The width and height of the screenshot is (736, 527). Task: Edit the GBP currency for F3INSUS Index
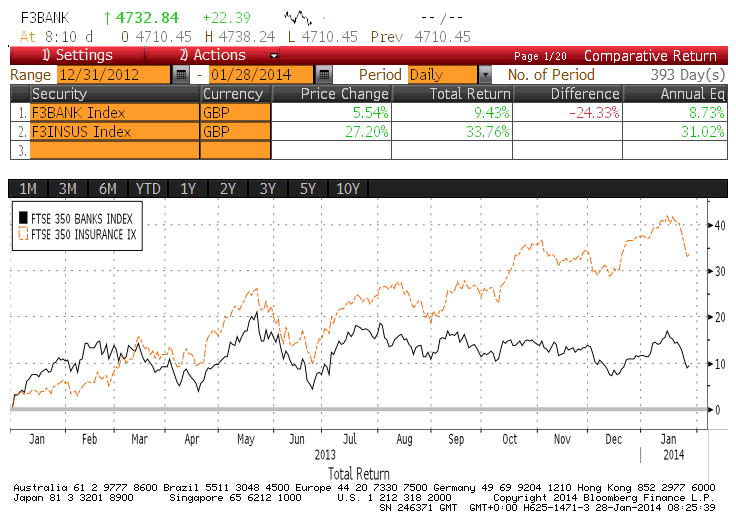click(236, 131)
